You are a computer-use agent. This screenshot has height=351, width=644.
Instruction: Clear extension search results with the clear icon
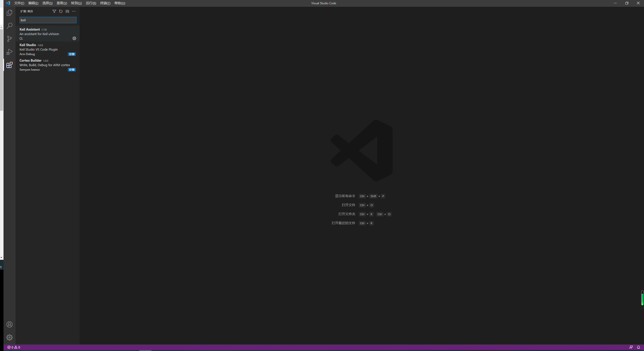click(x=67, y=11)
